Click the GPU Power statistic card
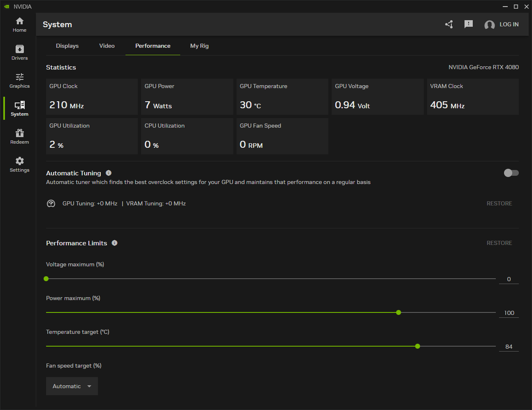This screenshot has height=410, width=532. pos(187,97)
